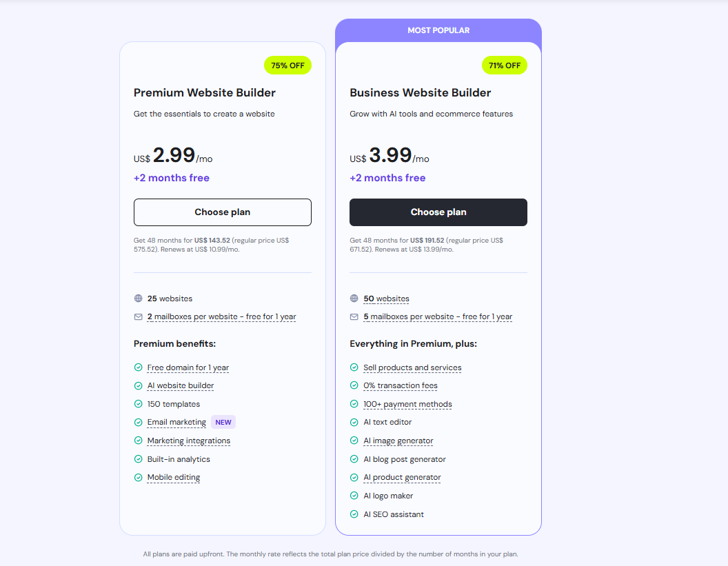The image size is (728, 566).
Task: Click the 75% OFF badge
Action: click(287, 65)
